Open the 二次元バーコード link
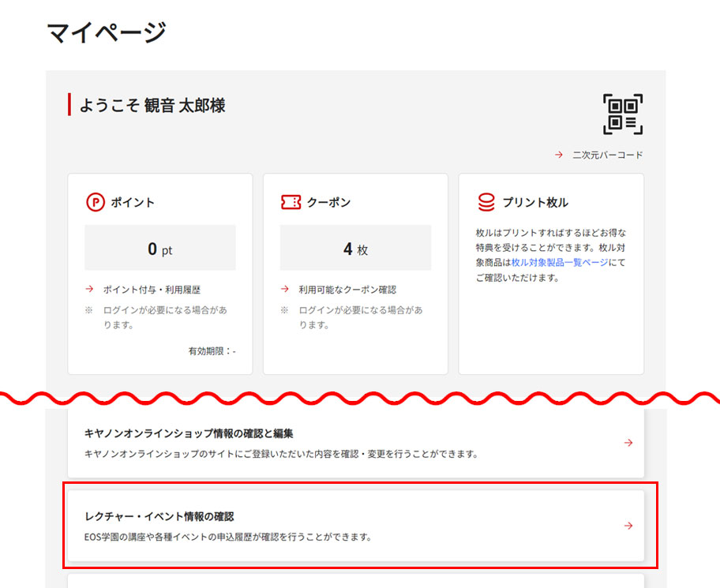This screenshot has width=720, height=588. pyautogui.click(x=607, y=155)
